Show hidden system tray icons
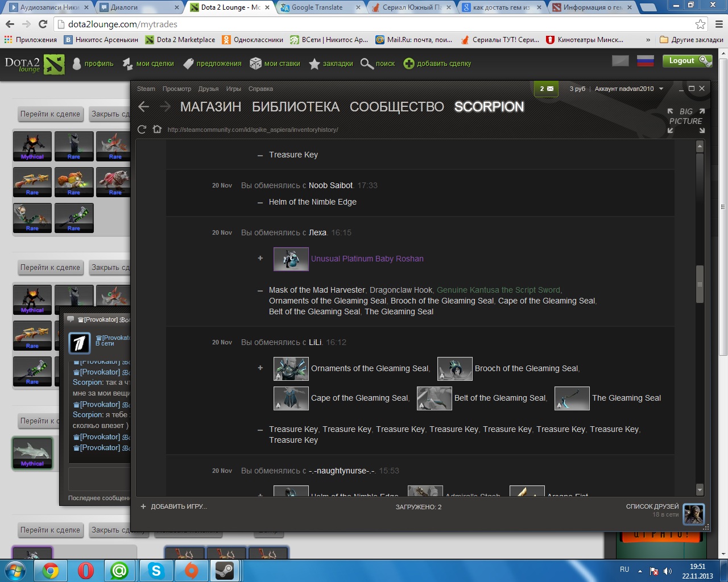Viewport: 728px width, 582px height. point(640,571)
